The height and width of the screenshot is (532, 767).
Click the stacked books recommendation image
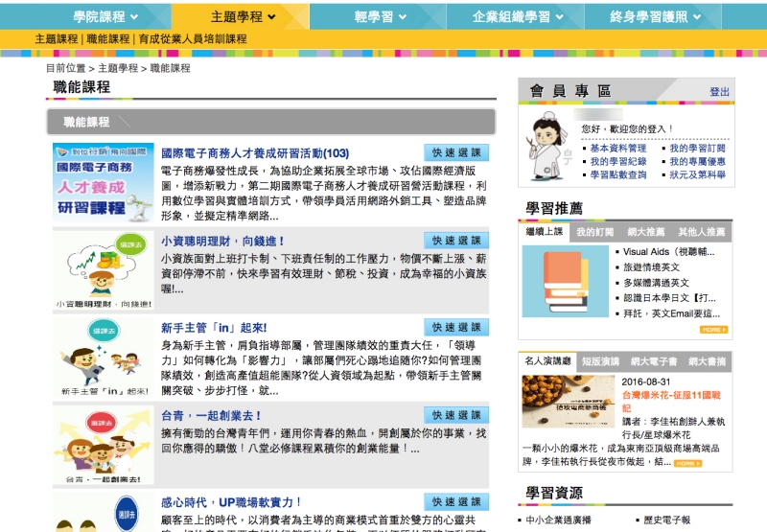pyautogui.click(x=566, y=282)
